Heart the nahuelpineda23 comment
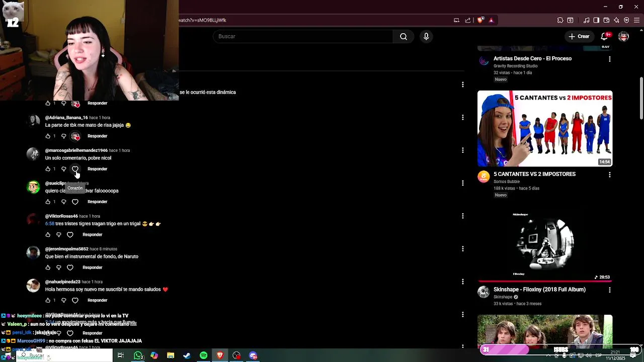The height and width of the screenshot is (362, 644). tap(75, 300)
